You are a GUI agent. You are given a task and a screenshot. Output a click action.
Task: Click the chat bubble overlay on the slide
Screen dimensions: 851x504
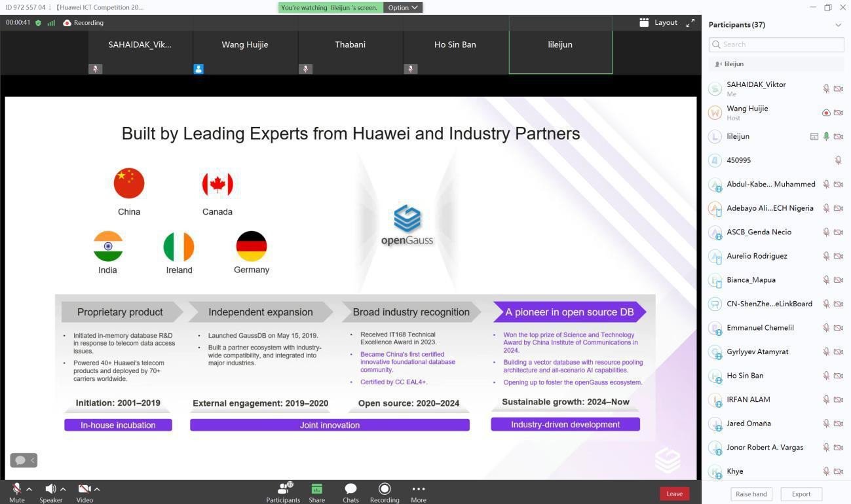click(x=20, y=460)
